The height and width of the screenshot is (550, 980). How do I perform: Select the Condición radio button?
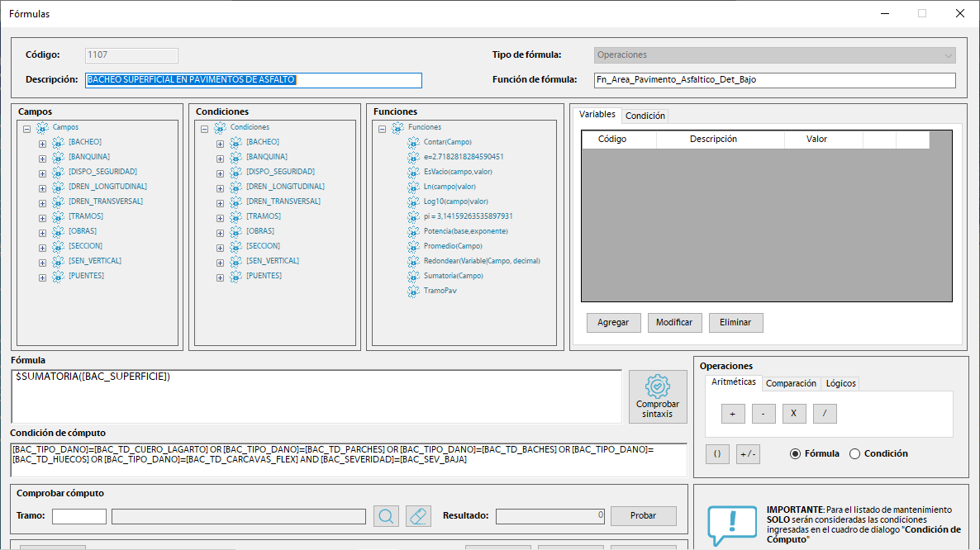855,453
